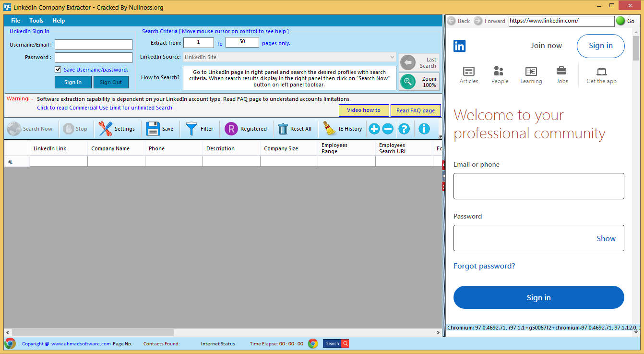This screenshot has height=354, width=644.
Task: Open Filter with the funnel icon
Action: pyautogui.click(x=191, y=129)
